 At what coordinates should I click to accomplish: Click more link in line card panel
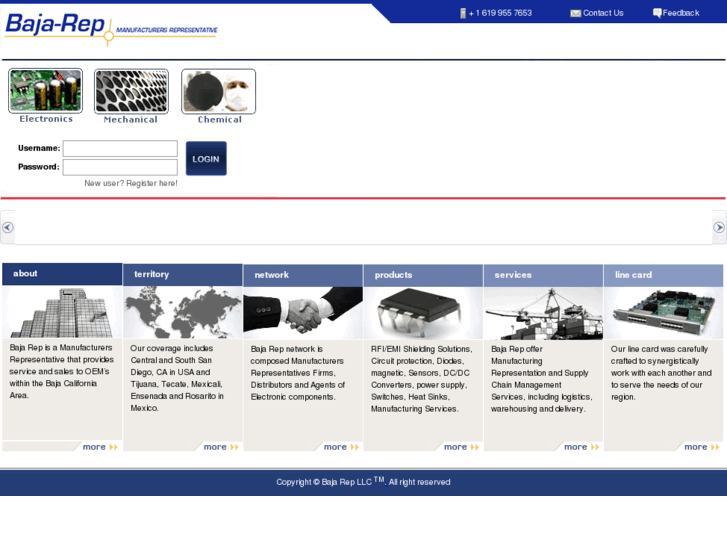(x=701, y=447)
